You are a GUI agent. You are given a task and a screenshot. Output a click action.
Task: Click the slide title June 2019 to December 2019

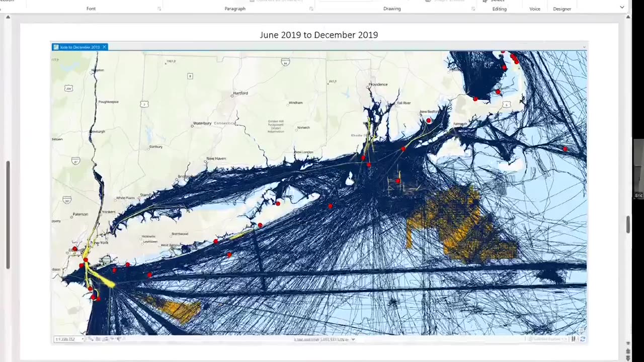[x=318, y=35]
